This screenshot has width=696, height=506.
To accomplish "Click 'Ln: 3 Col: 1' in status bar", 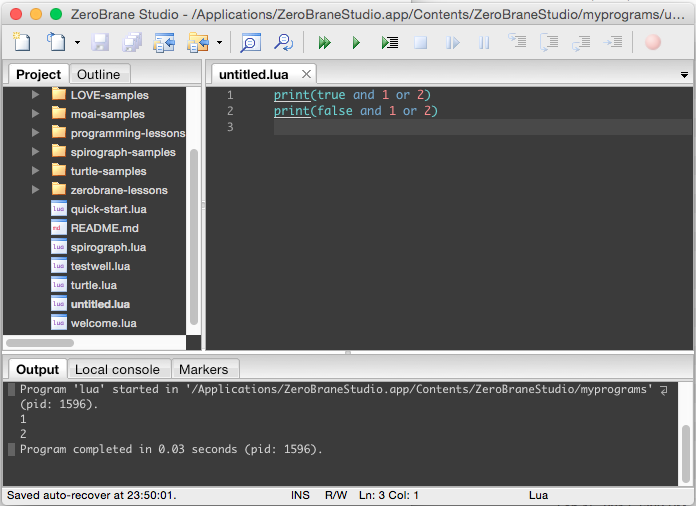I will point(389,495).
